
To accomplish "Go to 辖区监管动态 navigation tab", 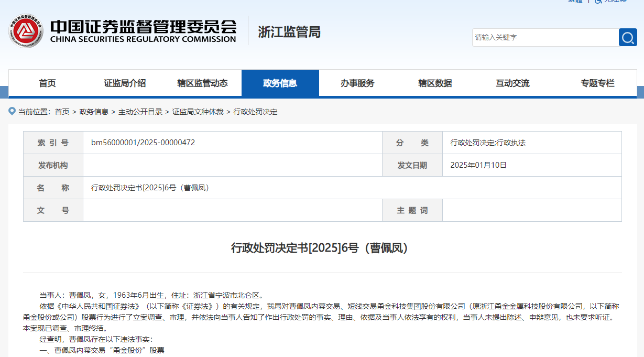I will tap(202, 83).
